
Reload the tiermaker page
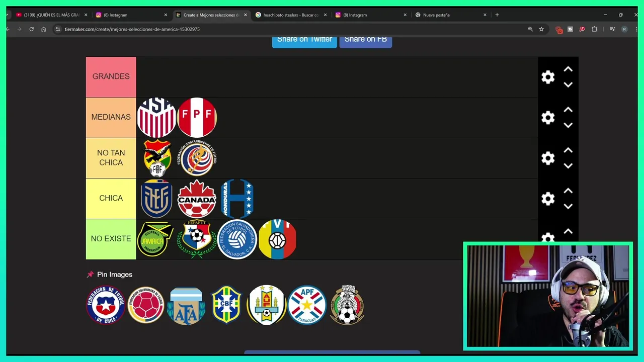click(x=31, y=29)
